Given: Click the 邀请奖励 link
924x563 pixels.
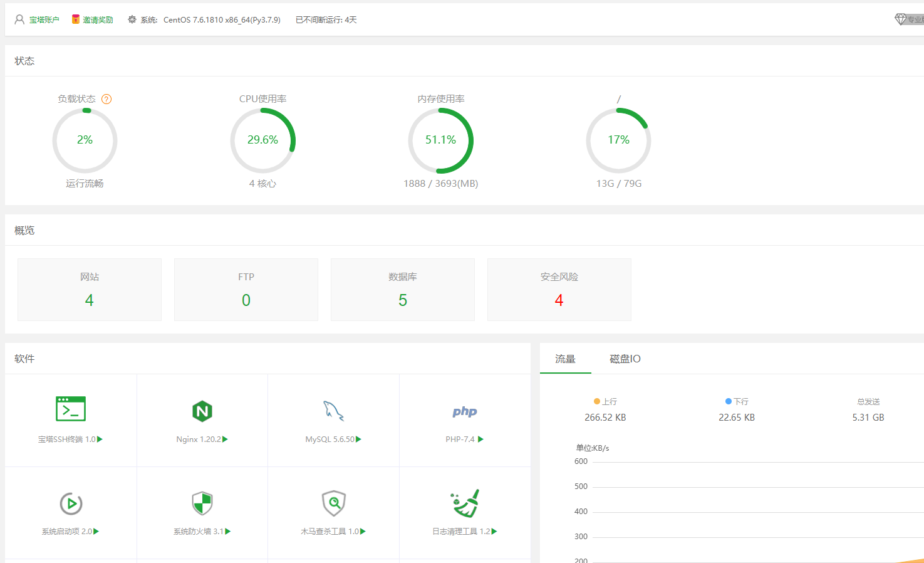Looking at the screenshot, I should 98,20.
